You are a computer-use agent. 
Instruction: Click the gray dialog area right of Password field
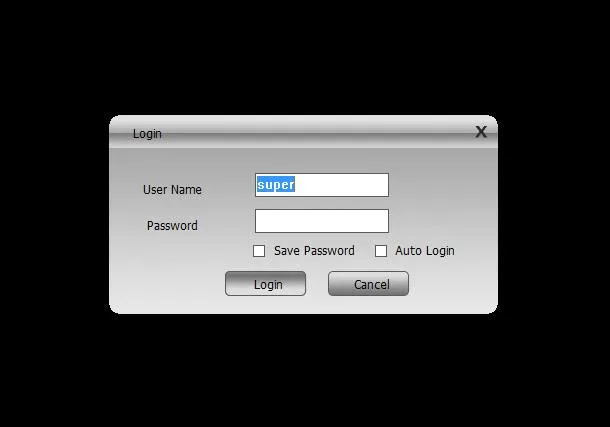click(x=442, y=221)
